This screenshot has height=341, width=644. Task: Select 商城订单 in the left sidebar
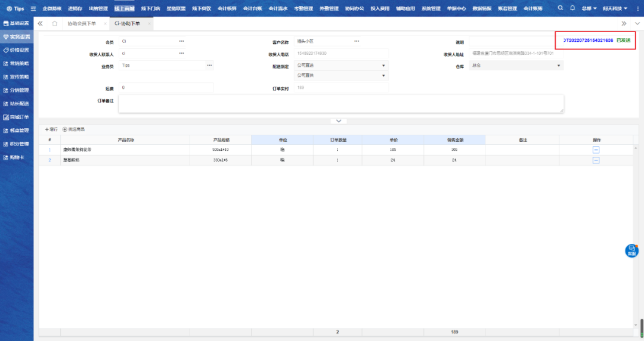tap(17, 117)
